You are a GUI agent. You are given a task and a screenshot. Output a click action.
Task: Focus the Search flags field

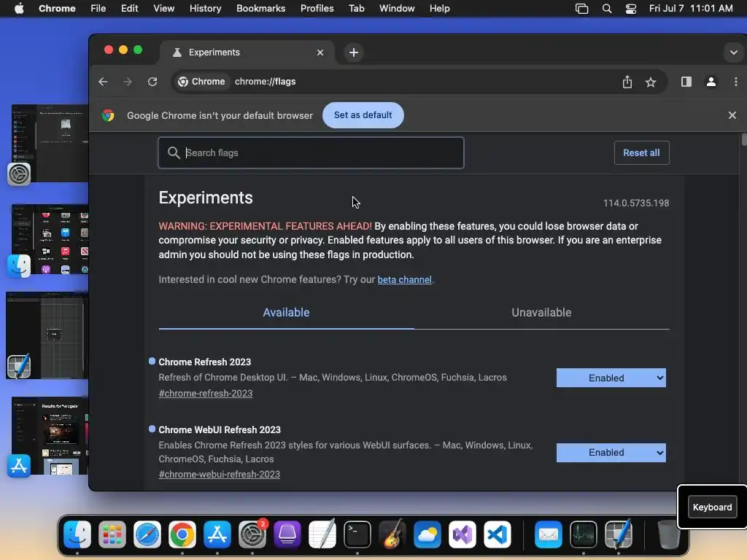311,153
